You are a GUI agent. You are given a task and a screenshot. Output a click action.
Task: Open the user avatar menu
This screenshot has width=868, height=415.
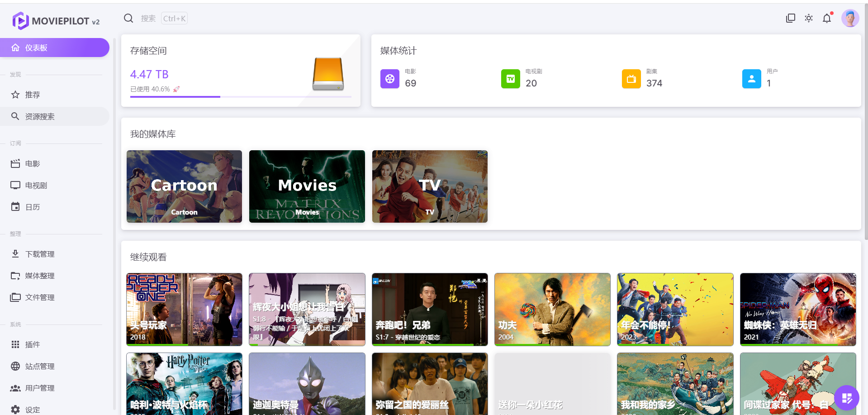(x=850, y=18)
